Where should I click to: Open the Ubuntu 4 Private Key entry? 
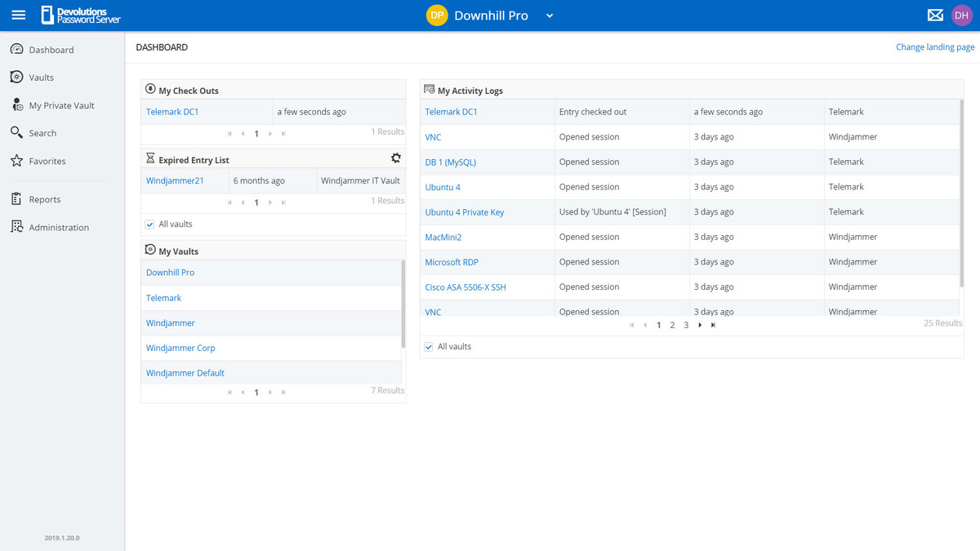(465, 212)
